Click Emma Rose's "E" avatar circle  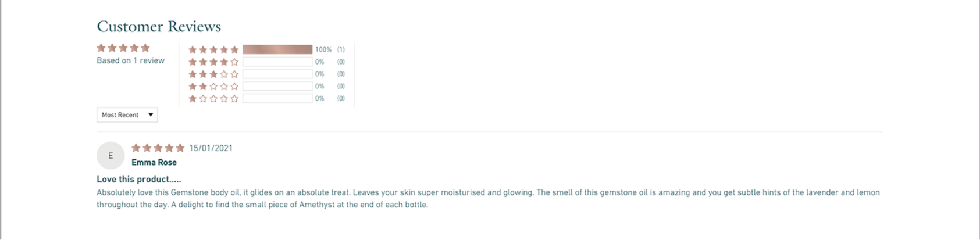point(111,156)
